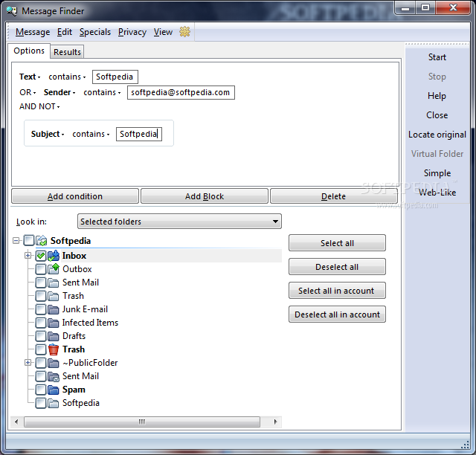
Task: Click the horizontal scrollbar thumb in folder tree
Action: [x=142, y=422]
